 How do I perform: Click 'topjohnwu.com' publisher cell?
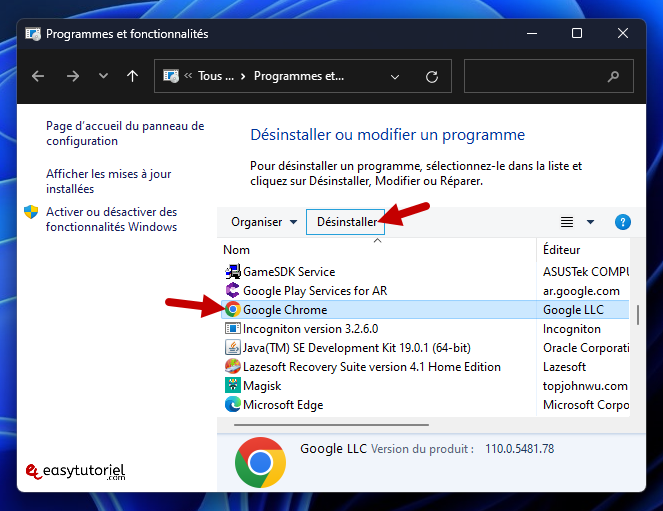coord(585,386)
